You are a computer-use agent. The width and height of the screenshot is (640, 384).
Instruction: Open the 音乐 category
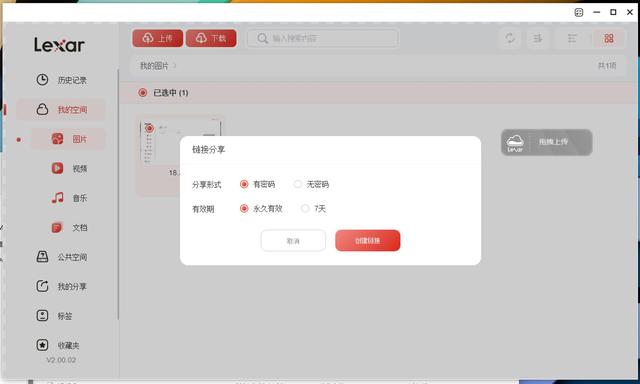pyautogui.click(x=69, y=198)
